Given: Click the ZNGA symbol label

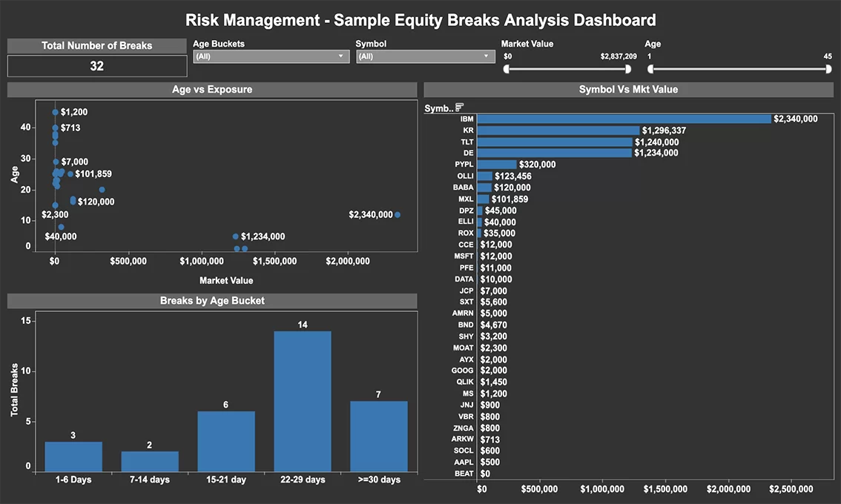Looking at the screenshot, I should click(x=464, y=428).
